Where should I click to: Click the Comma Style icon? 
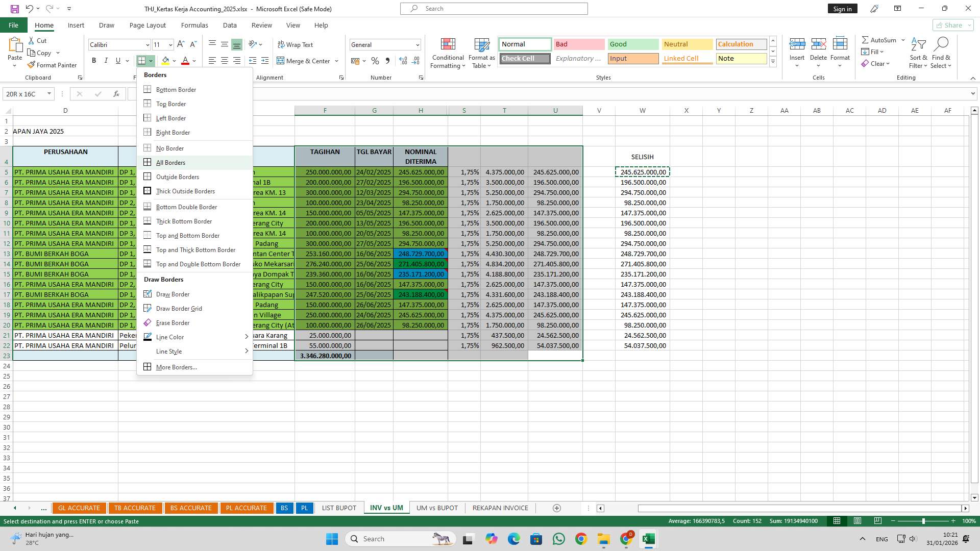pyautogui.click(x=387, y=61)
